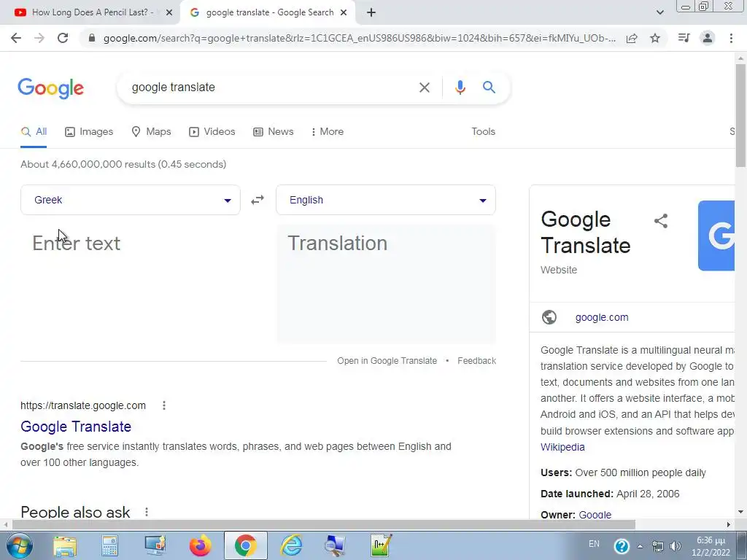Click the vertical scrollbar thumb
Image resolution: width=747 pixels, height=560 pixels.
click(x=740, y=115)
